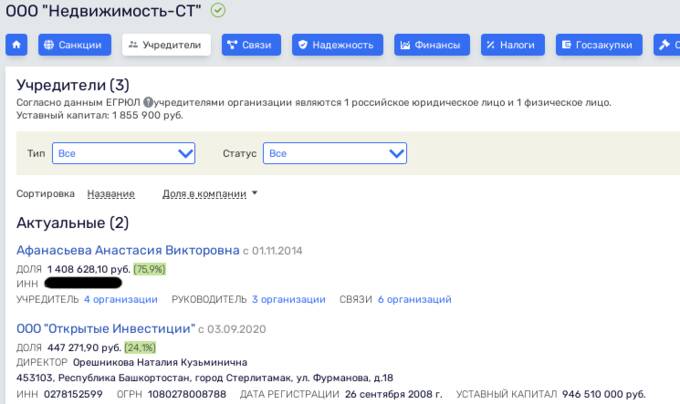The height and width of the screenshot is (404, 680).
Task: Click the home icon button
Action: [17, 45]
